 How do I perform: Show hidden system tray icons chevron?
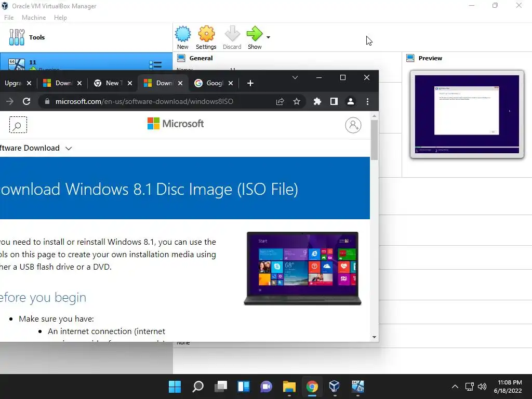pyautogui.click(x=455, y=387)
